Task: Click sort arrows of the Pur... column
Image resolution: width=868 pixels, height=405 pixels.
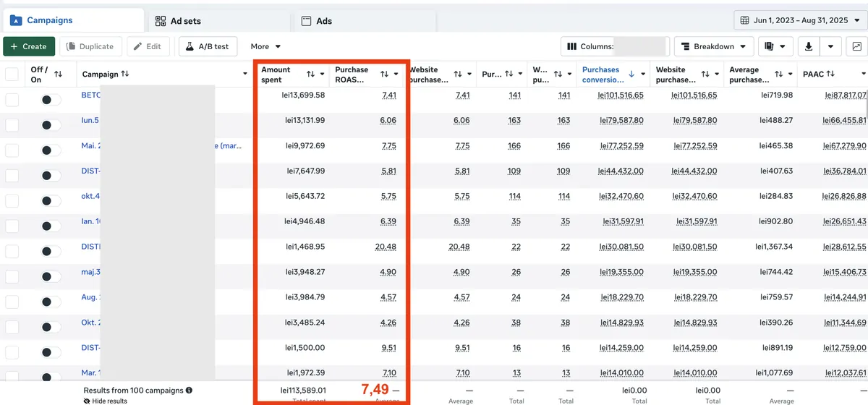Action: point(509,74)
